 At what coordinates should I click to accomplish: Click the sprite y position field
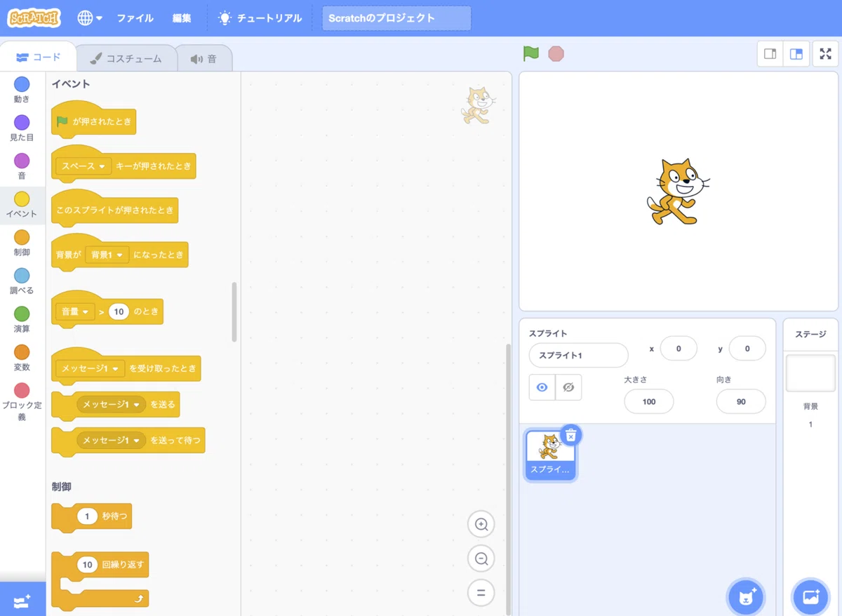747,348
